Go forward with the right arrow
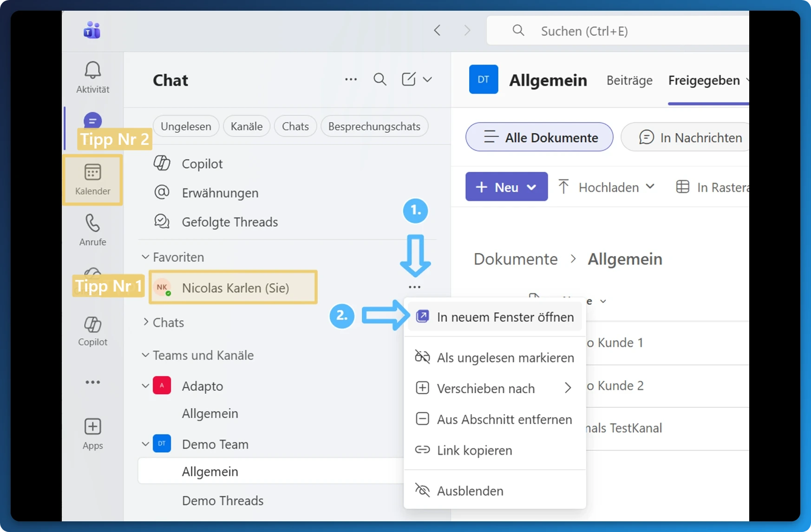The width and height of the screenshot is (811, 532). click(467, 31)
